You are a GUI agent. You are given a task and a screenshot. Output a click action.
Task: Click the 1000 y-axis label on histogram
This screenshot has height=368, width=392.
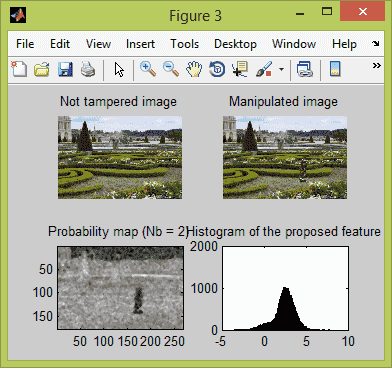coord(204,288)
